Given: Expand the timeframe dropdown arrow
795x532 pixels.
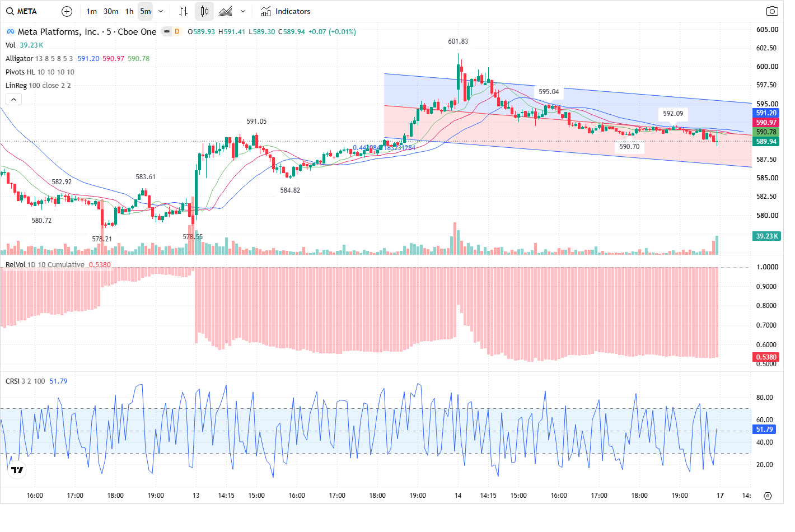Looking at the screenshot, I should [161, 11].
